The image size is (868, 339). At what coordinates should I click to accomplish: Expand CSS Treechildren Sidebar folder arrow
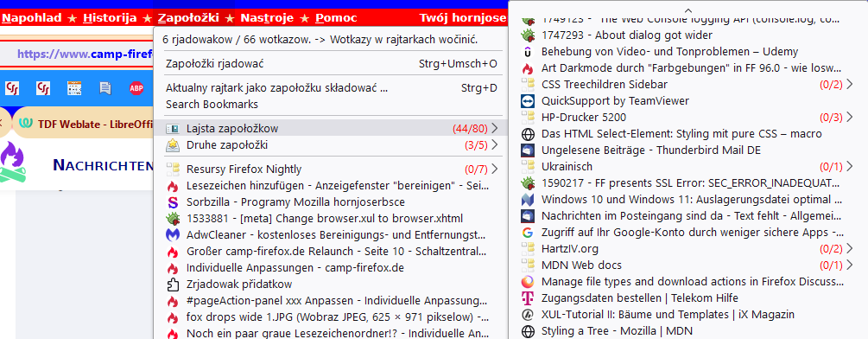pos(850,85)
